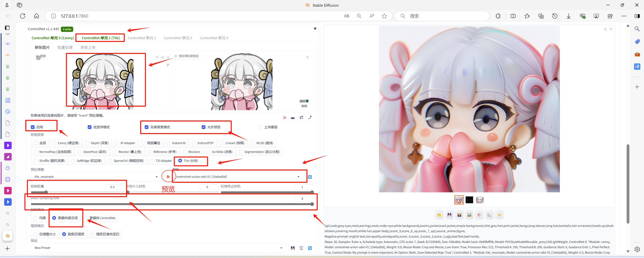Remove the ControlNet input image
This screenshot has height=258, width=644.
tap(168, 57)
